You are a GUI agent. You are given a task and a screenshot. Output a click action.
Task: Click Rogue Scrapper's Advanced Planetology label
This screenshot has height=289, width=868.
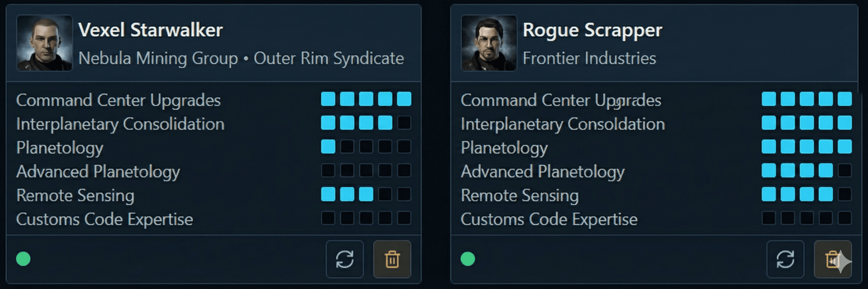point(542,172)
